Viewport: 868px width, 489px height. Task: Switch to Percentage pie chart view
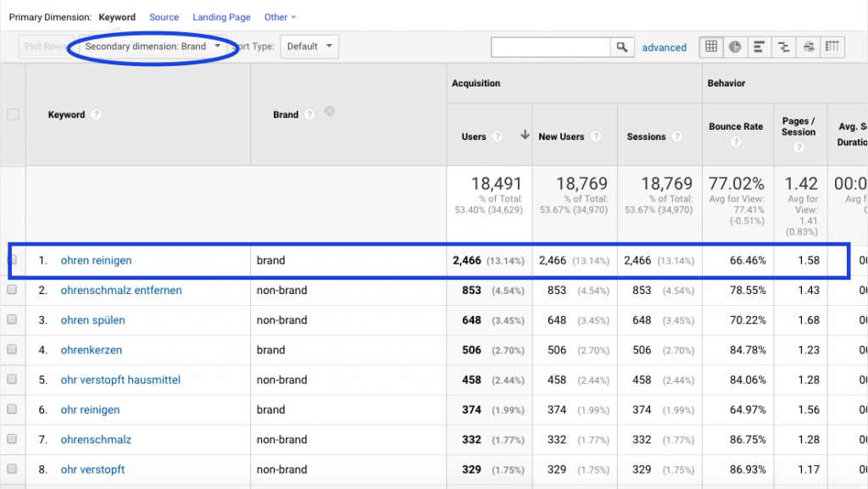735,47
